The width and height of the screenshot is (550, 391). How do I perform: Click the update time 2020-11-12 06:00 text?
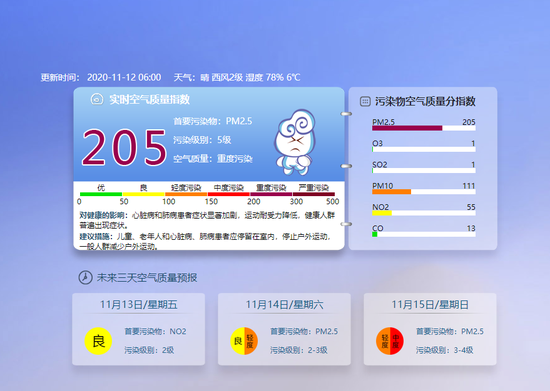pyautogui.click(x=124, y=77)
